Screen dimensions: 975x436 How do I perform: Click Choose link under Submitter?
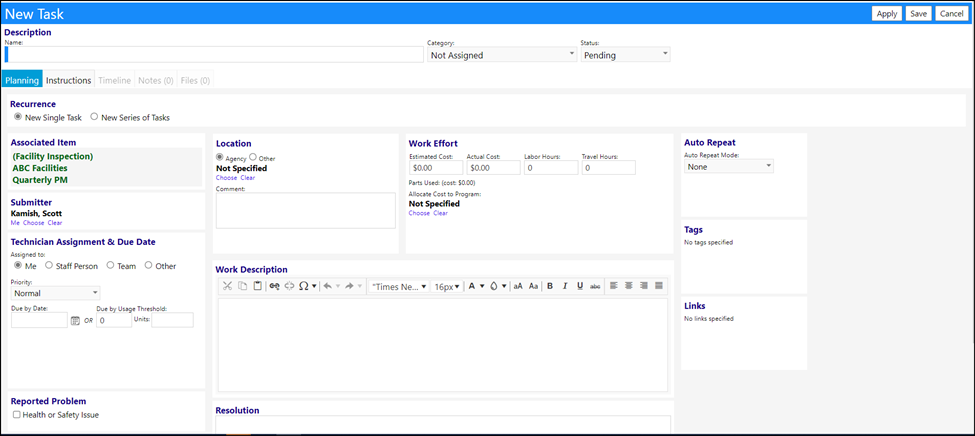click(34, 223)
